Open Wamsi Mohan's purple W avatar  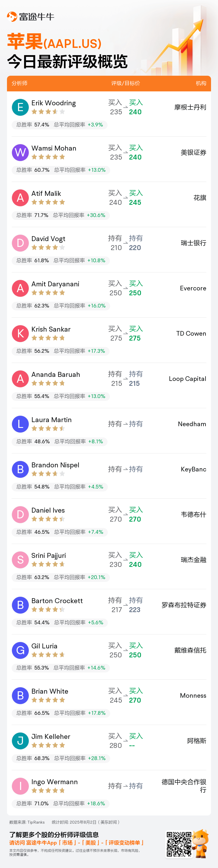pyautogui.click(x=20, y=152)
